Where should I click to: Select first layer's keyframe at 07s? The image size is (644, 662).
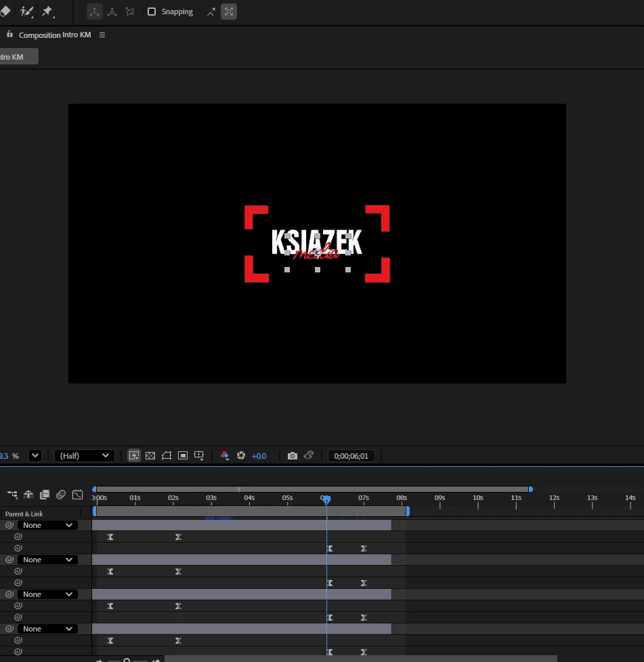tap(364, 548)
